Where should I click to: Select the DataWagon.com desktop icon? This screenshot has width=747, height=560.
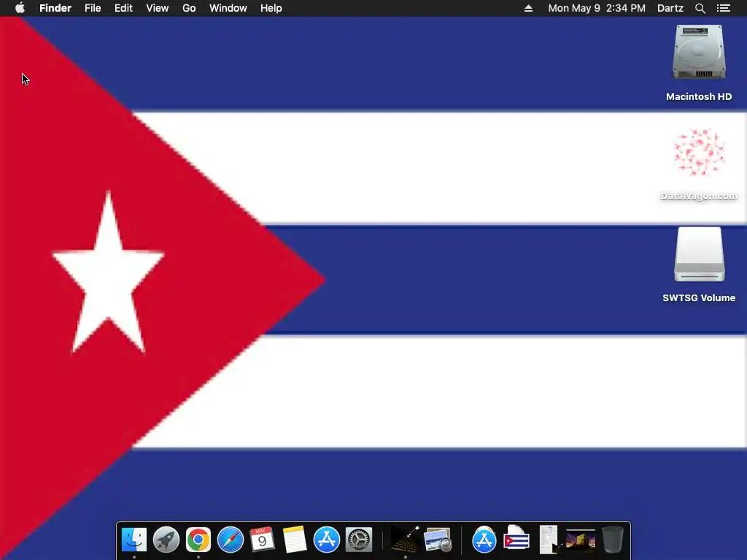coord(699,153)
